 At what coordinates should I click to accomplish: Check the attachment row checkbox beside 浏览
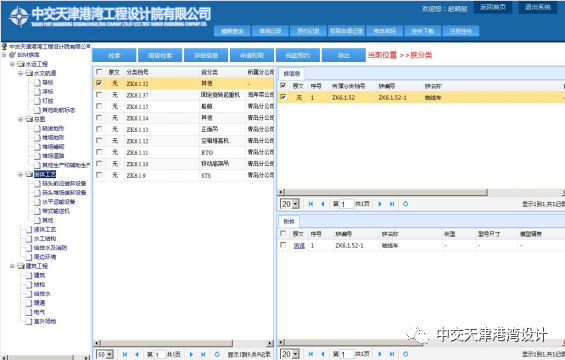click(283, 245)
